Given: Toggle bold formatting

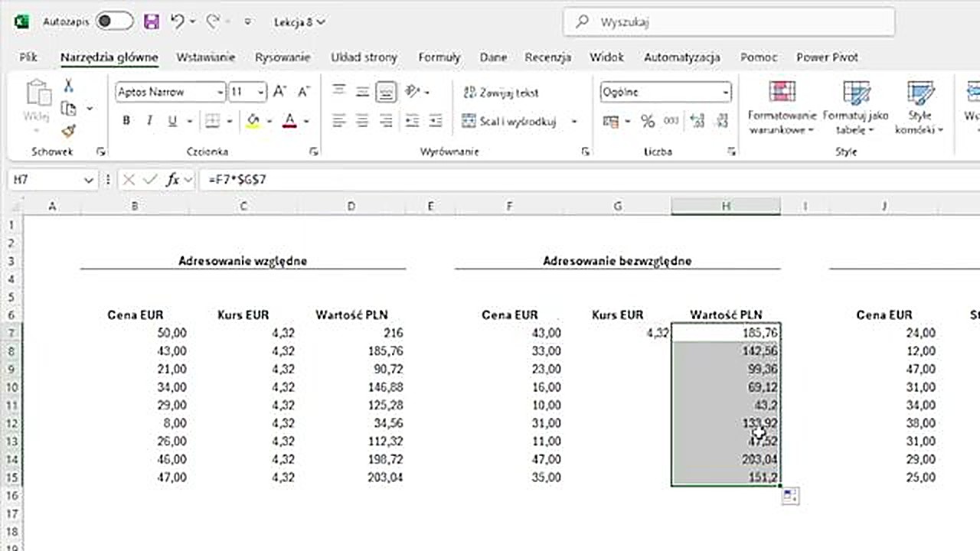Looking at the screenshot, I should 124,121.
